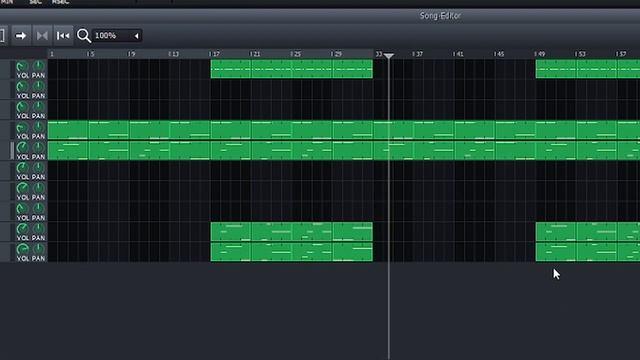Select first track's clip starting at bar 25
The image size is (640, 360).
tap(312, 69)
